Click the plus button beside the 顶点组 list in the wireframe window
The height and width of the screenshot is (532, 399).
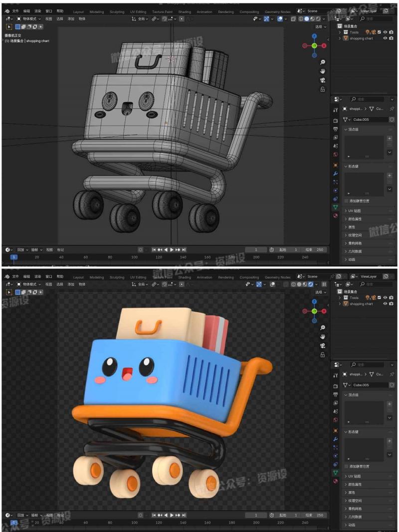[389, 138]
